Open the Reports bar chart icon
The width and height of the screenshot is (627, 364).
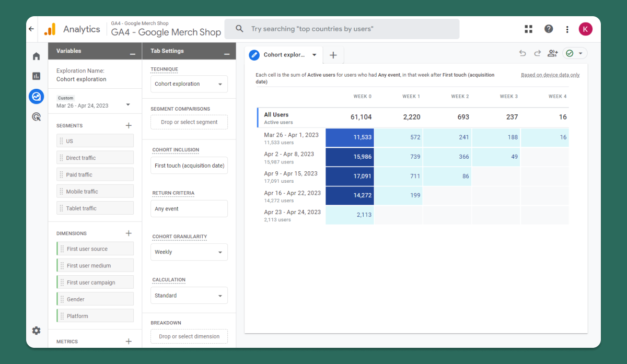coord(36,76)
